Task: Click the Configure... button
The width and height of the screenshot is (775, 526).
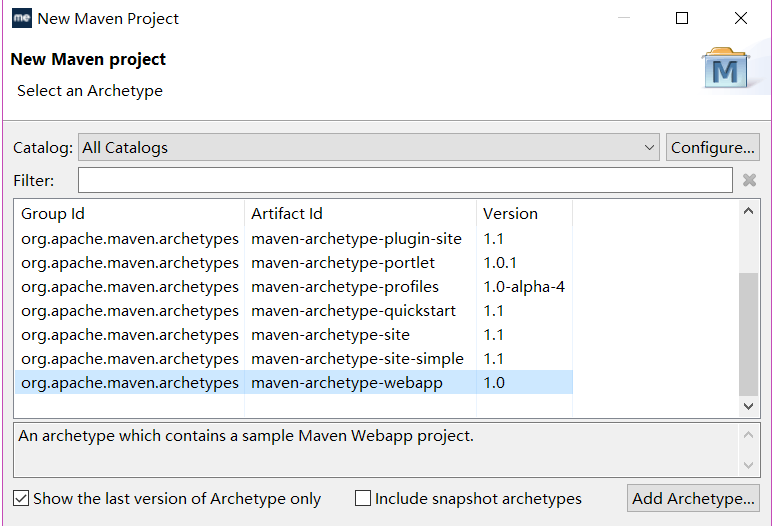Action: [712, 147]
